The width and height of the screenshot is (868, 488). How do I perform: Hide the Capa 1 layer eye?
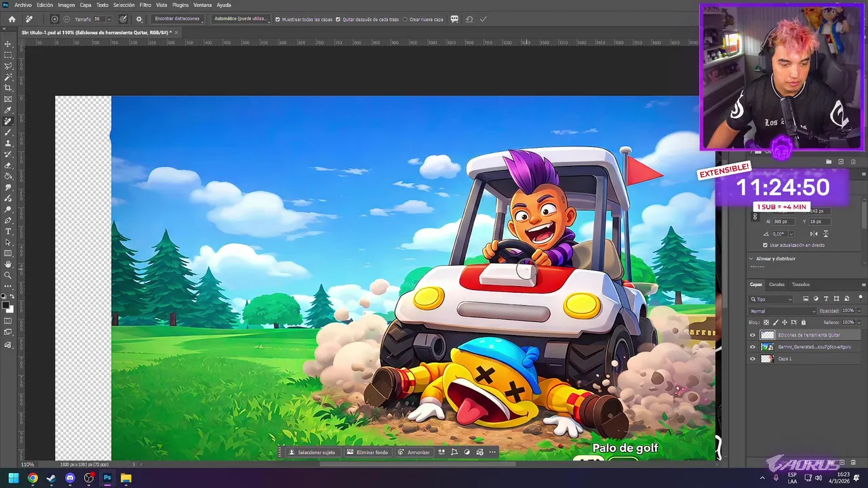(752, 359)
